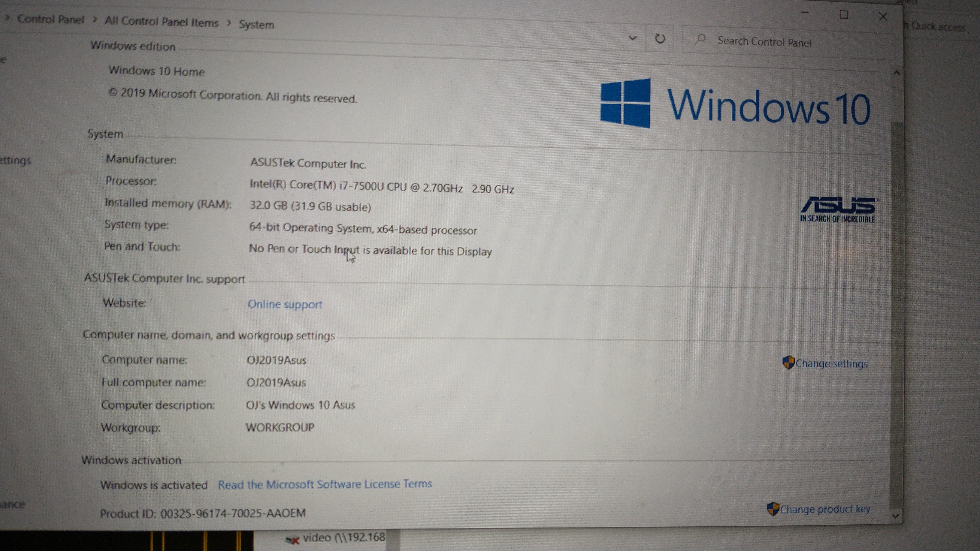Click the 32.0 GB installed memory value

[x=310, y=206]
